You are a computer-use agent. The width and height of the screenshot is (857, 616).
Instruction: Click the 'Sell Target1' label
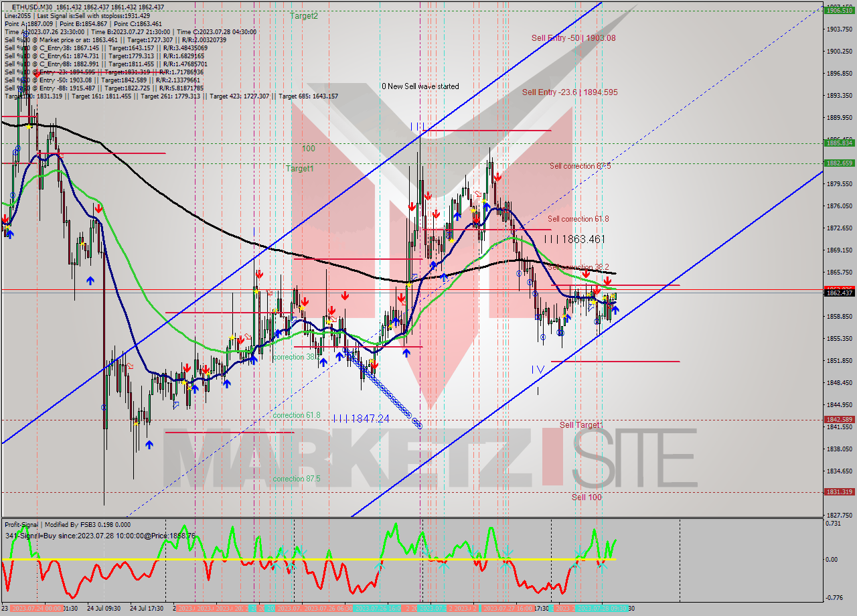[581, 425]
